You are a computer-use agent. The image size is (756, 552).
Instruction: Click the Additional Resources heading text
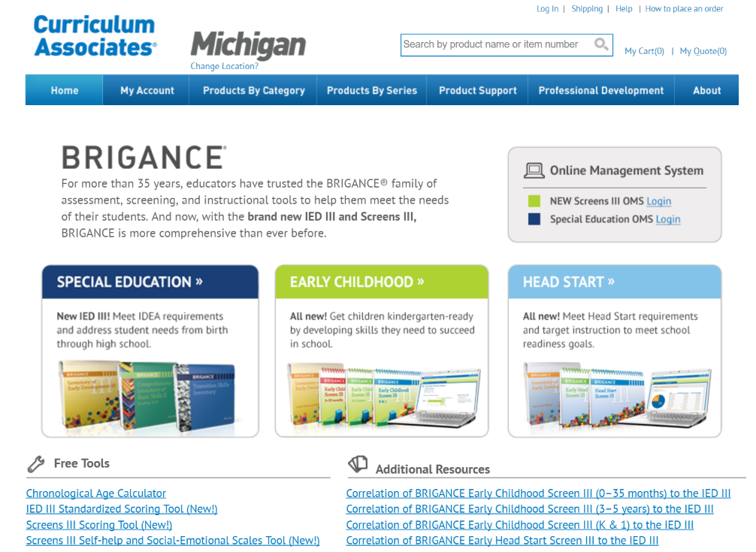coord(432,469)
